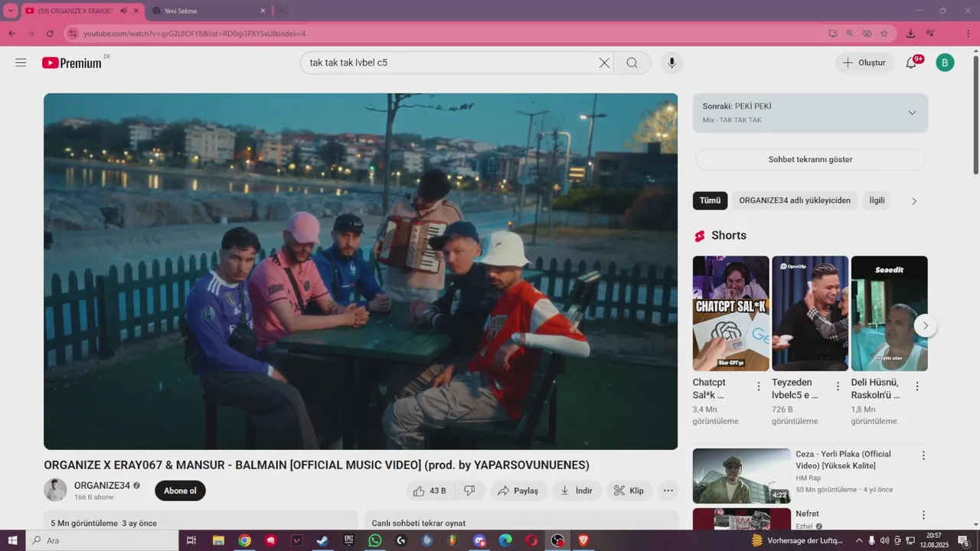The width and height of the screenshot is (980, 551).
Task: Click the Paylaş share button
Action: pos(518,491)
